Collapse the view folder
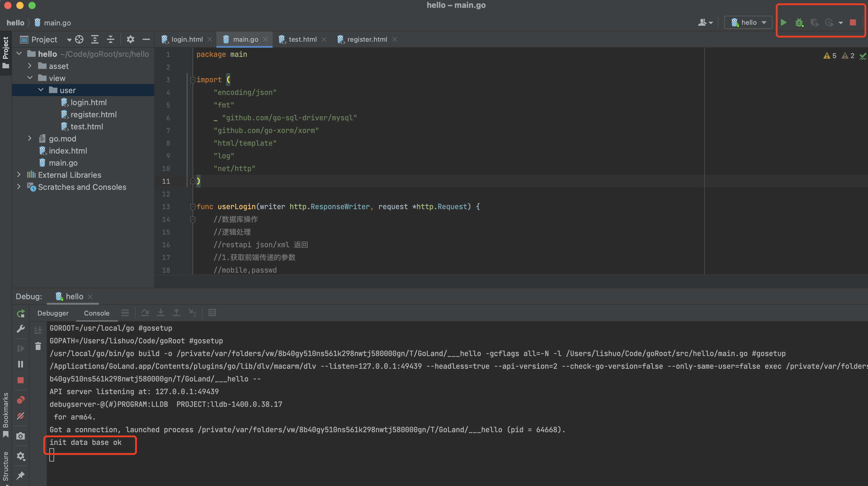This screenshot has height=486, width=868. [30, 78]
